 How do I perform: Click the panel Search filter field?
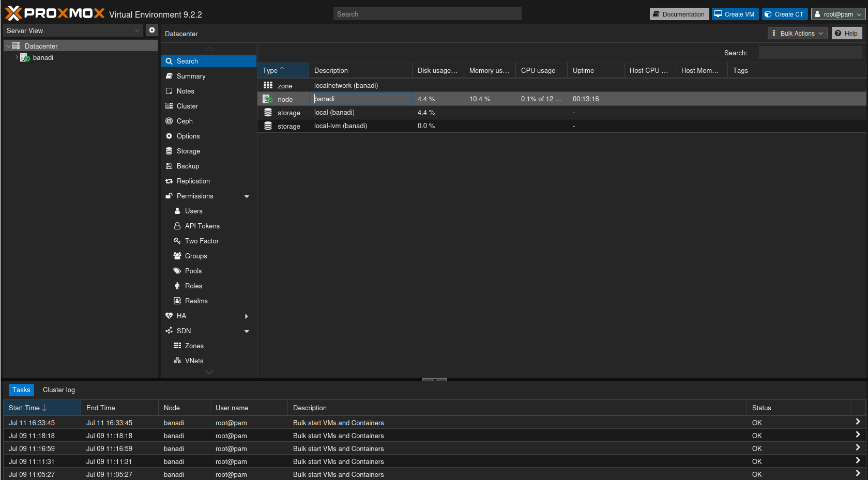pos(810,53)
